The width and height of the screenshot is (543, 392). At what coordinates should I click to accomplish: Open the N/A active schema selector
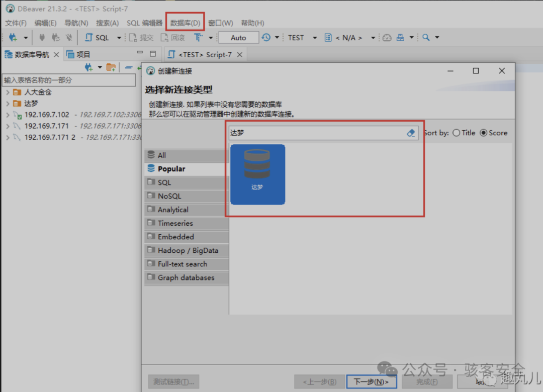point(350,37)
